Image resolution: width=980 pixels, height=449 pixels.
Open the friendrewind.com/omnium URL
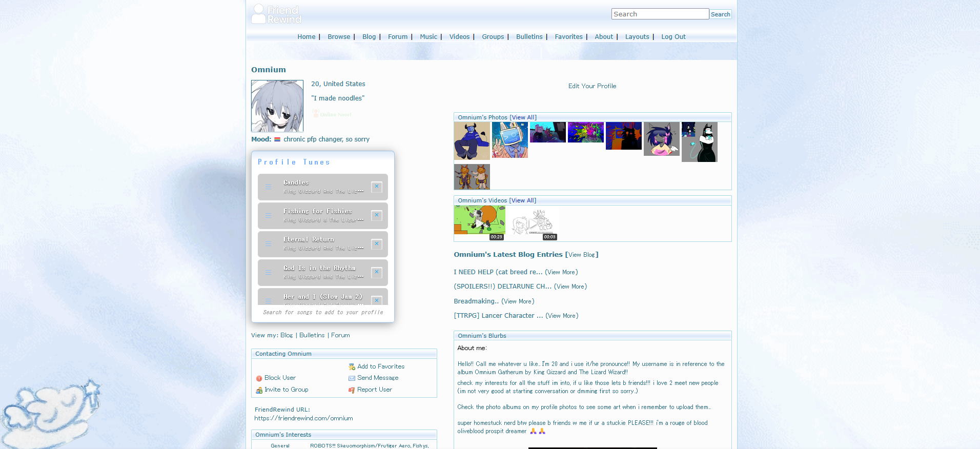tap(303, 418)
